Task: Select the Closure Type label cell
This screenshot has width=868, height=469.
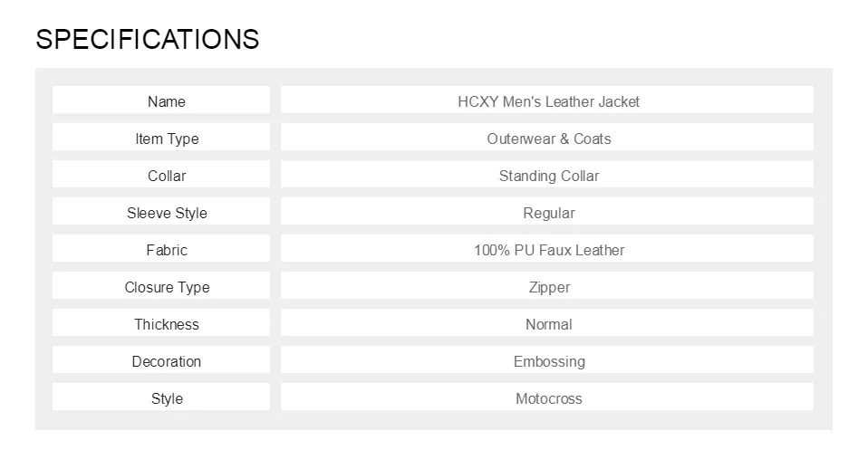Action: (x=166, y=287)
